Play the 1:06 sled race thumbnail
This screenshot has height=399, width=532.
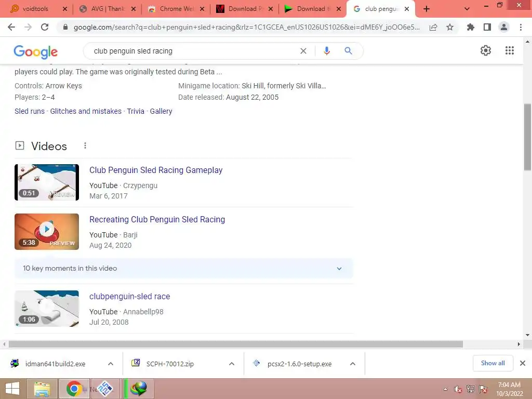(47, 309)
